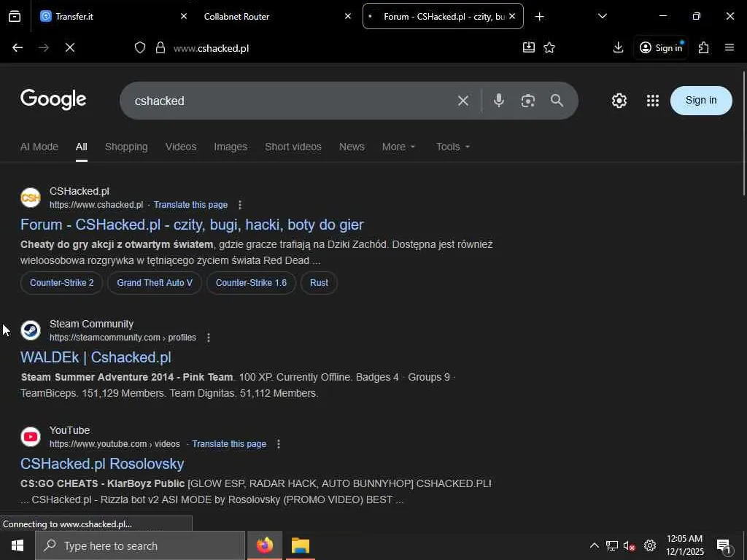The height and width of the screenshot is (560, 747).
Task: Focus the Google search input field
Action: (290, 101)
